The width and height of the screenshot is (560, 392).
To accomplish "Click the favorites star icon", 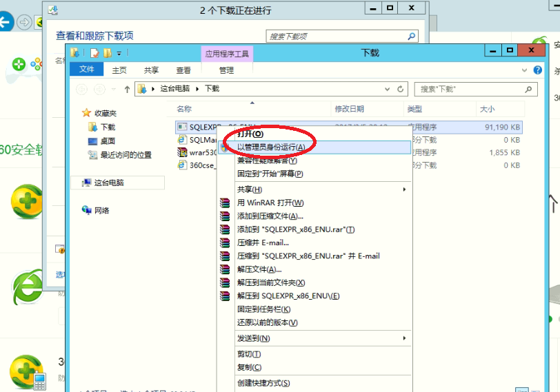I will [86, 113].
